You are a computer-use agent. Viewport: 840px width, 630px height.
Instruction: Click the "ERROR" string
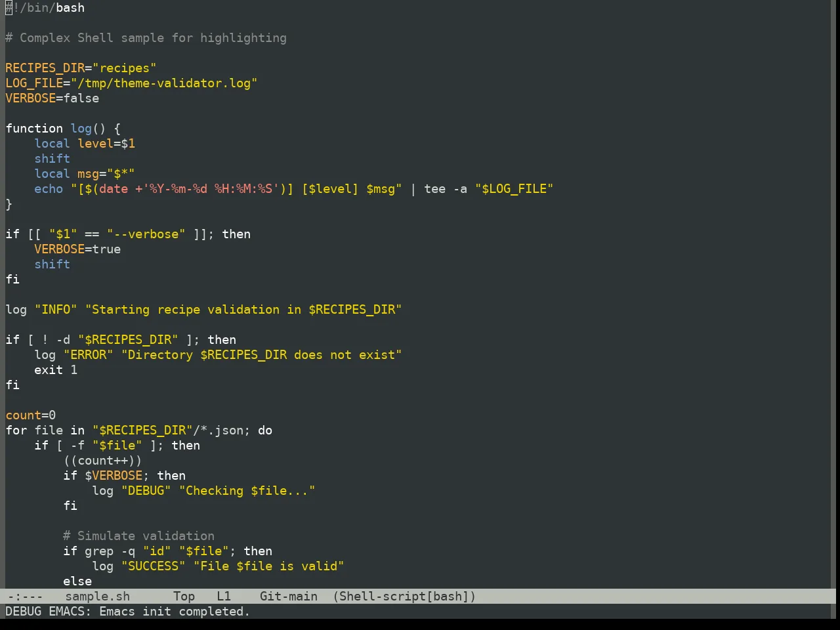(88, 355)
